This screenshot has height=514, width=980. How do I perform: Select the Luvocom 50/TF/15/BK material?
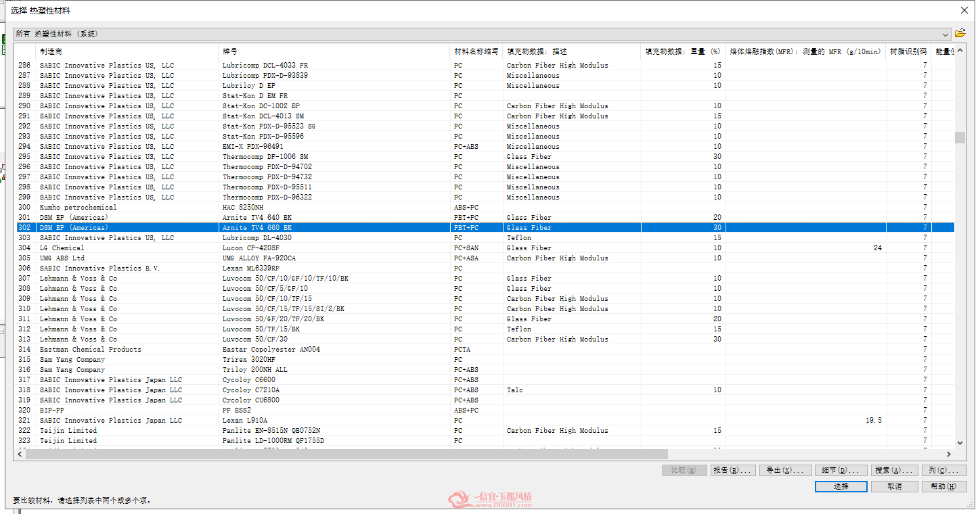(x=261, y=329)
